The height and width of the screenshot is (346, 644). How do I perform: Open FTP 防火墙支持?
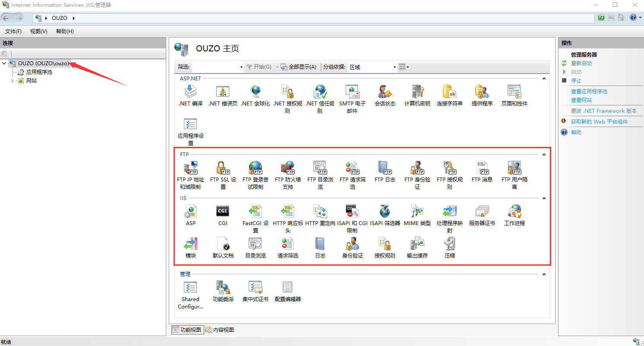coord(287,175)
